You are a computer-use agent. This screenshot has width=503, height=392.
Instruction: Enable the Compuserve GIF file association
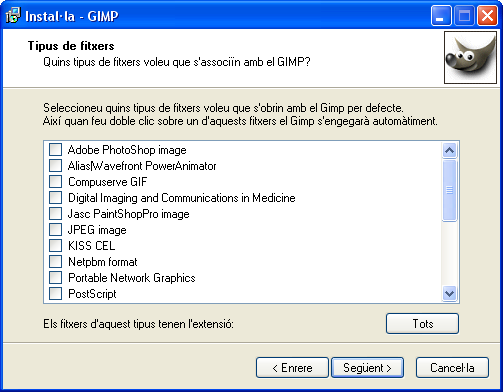pos(55,182)
